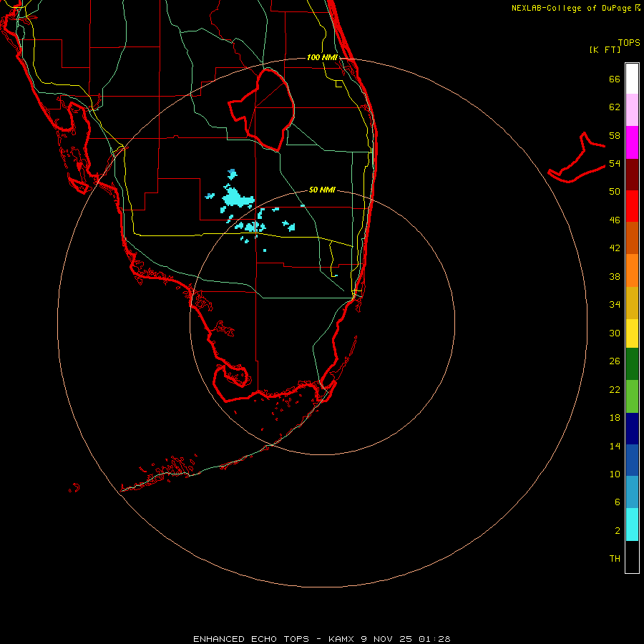Click legend value 10
Viewport: 644px width, 644px height.
pos(615,474)
